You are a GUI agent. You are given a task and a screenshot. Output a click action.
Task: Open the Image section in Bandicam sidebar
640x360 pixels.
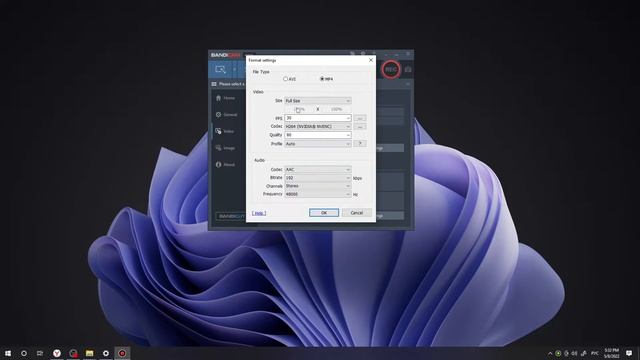pos(225,148)
